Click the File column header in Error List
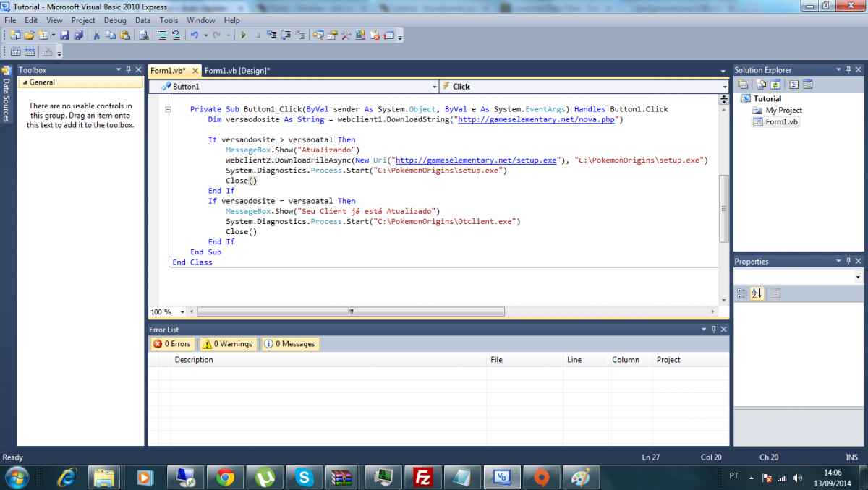 tap(524, 359)
